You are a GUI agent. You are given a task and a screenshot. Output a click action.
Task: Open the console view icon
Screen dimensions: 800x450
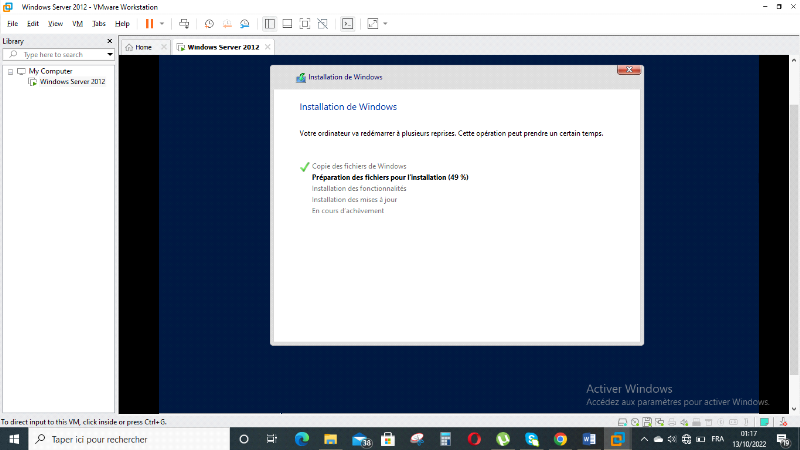[347, 23]
